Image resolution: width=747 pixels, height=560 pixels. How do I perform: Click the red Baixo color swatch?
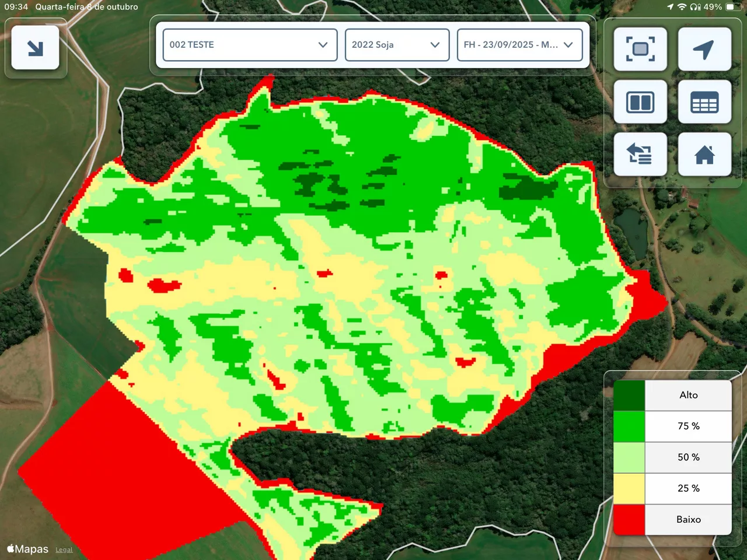pyautogui.click(x=629, y=519)
